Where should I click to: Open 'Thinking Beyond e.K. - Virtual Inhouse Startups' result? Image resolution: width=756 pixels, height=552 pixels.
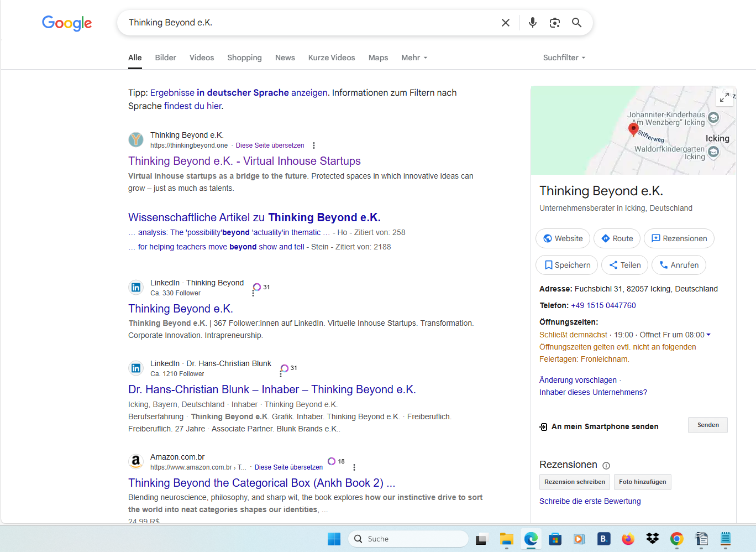click(x=244, y=161)
